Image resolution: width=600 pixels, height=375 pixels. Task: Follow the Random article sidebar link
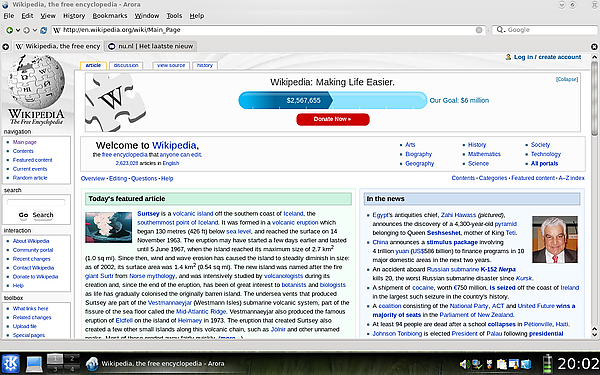click(30, 178)
